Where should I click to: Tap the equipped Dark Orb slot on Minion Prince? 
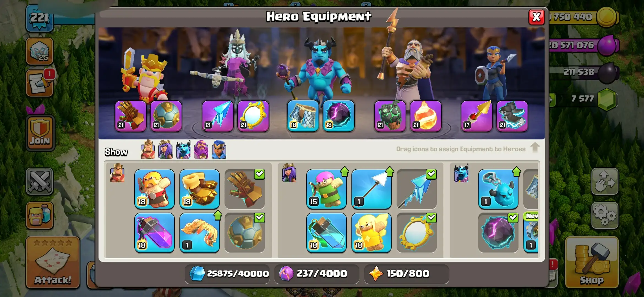pos(339,116)
